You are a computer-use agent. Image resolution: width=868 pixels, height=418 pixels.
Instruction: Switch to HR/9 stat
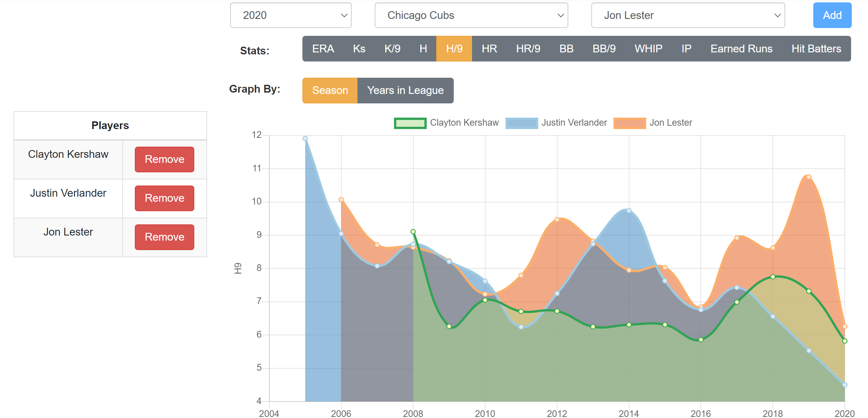tap(528, 49)
